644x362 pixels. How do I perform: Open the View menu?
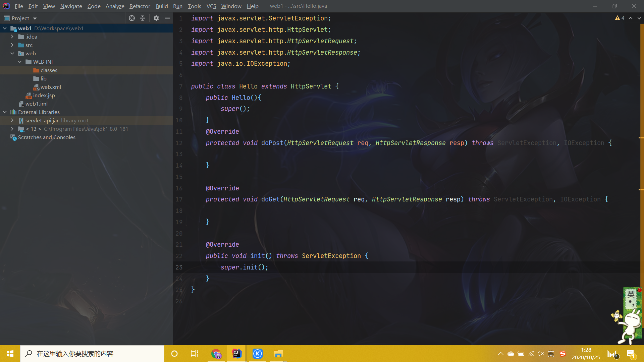(x=49, y=6)
